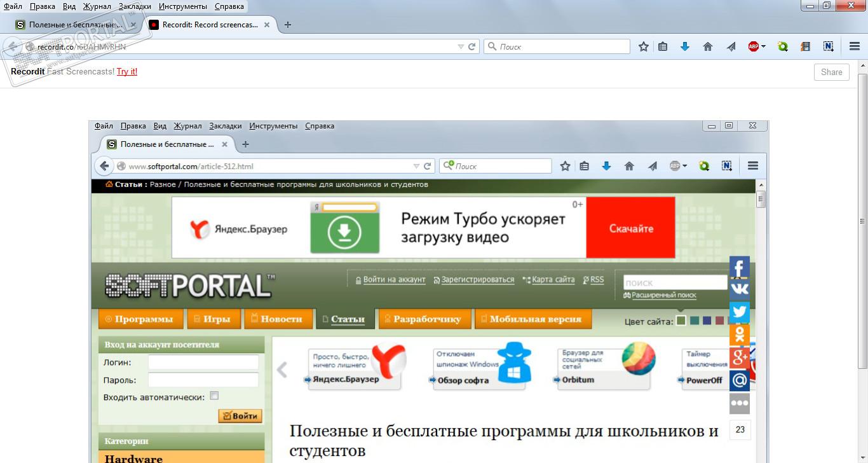Show more sharing options with the grey dots icon
Screen dimensions: 868x463
(740, 403)
